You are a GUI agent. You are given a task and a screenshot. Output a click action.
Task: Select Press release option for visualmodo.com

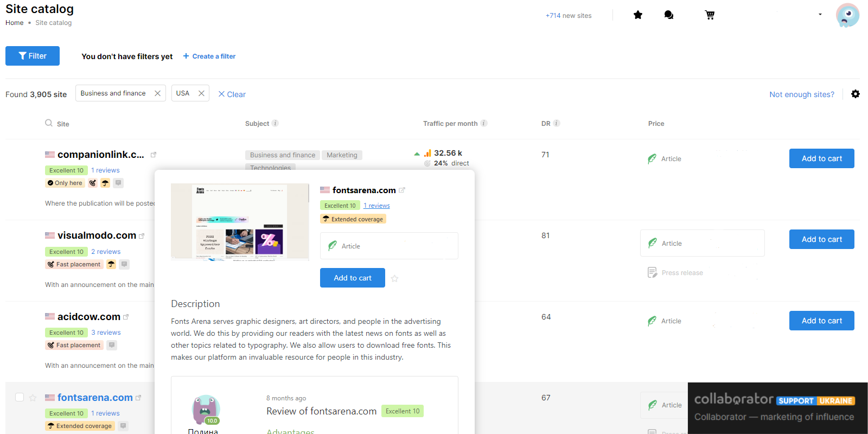tap(682, 272)
